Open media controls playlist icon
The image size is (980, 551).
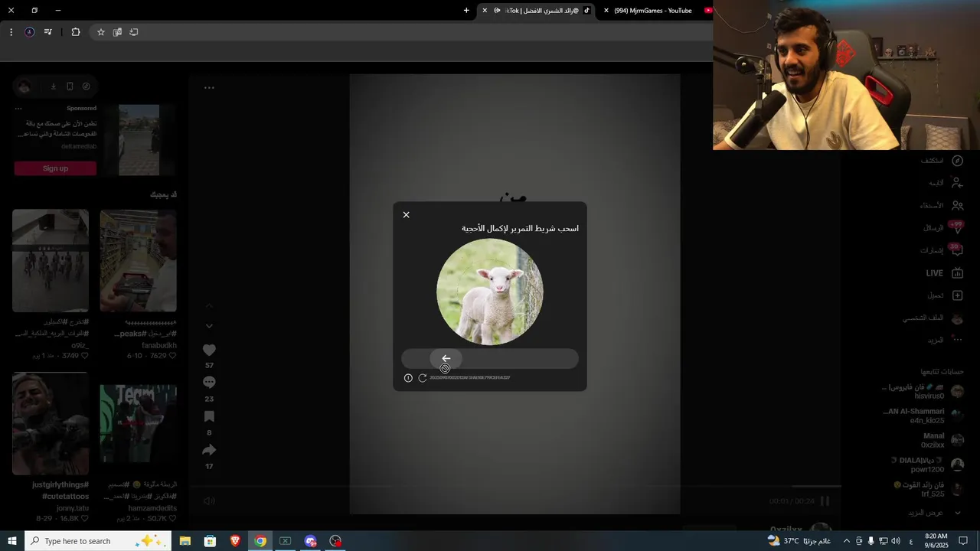click(47, 32)
